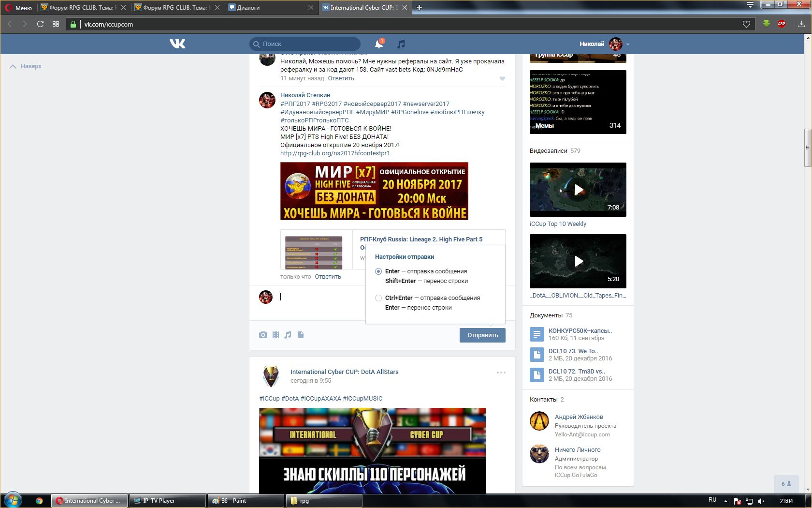Open Windows Start menu
The height and width of the screenshot is (508, 812).
coord(13,500)
